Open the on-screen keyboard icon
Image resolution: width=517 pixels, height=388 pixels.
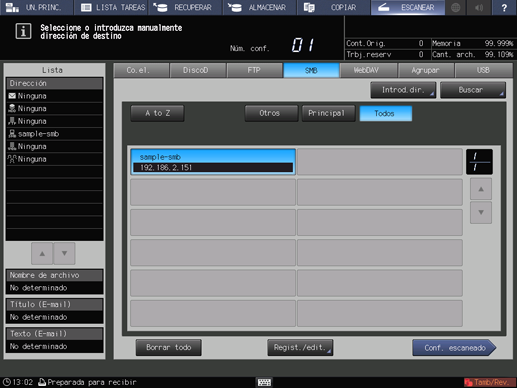264,382
